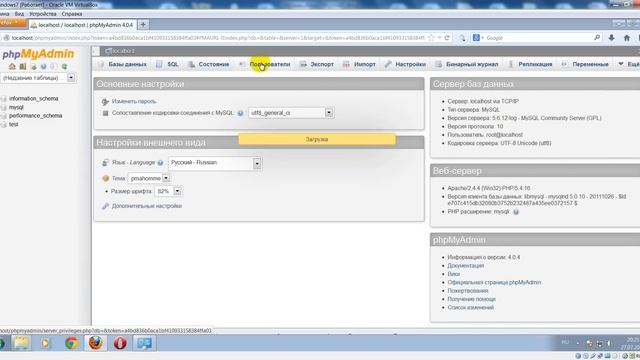The image size is (640, 360).
Task: Click the localhost server breadcrumb
Action: 120,51
